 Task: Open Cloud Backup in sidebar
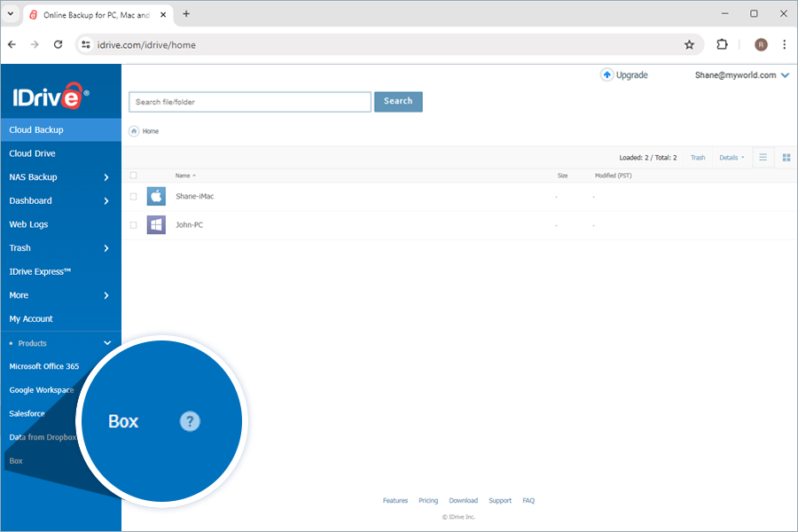pyautogui.click(x=61, y=129)
